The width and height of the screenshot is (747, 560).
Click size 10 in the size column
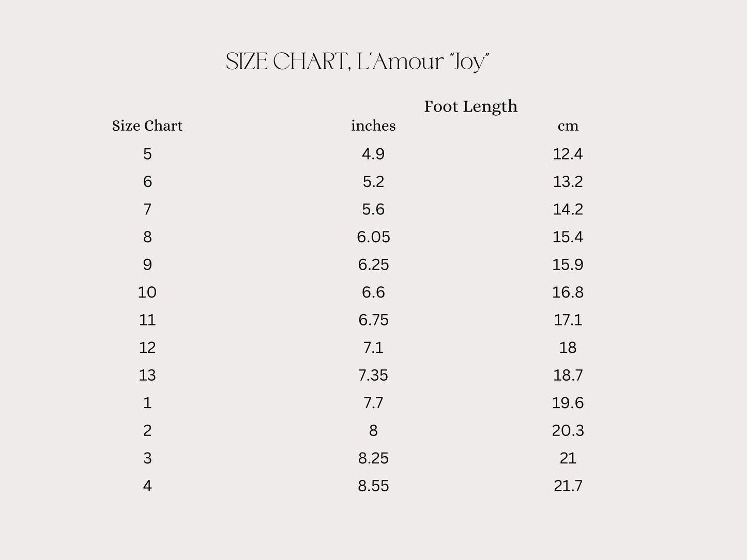[x=147, y=292]
